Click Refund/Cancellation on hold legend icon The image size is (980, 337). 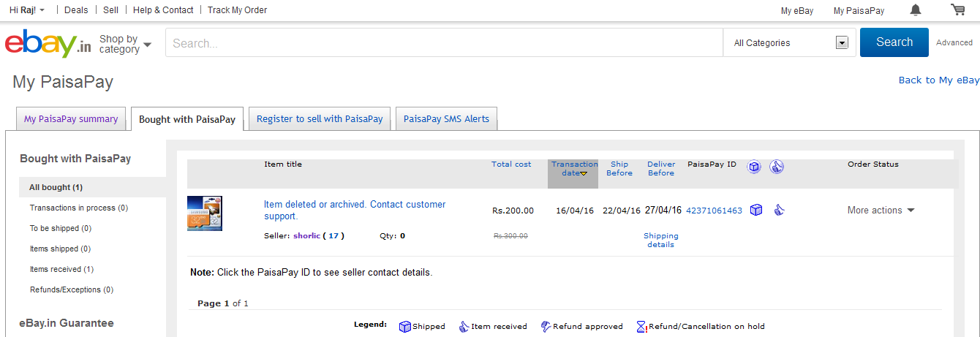click(641, 327)
